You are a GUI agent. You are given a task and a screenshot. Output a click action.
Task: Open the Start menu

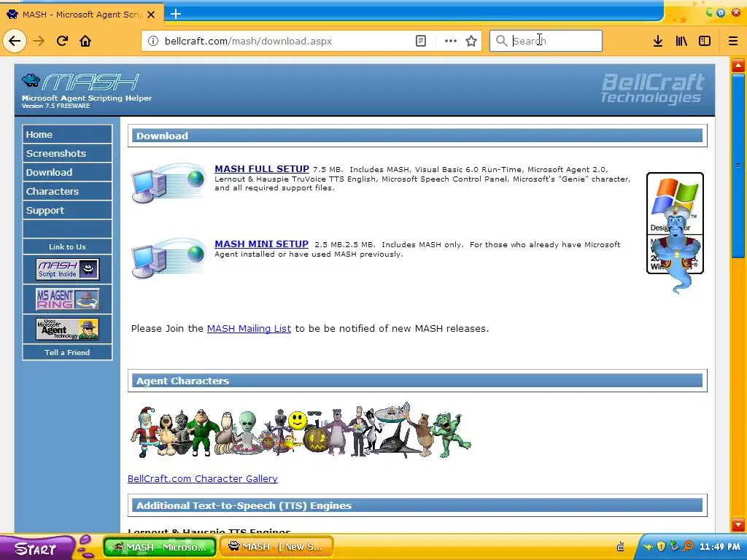(x=37, y=548)
